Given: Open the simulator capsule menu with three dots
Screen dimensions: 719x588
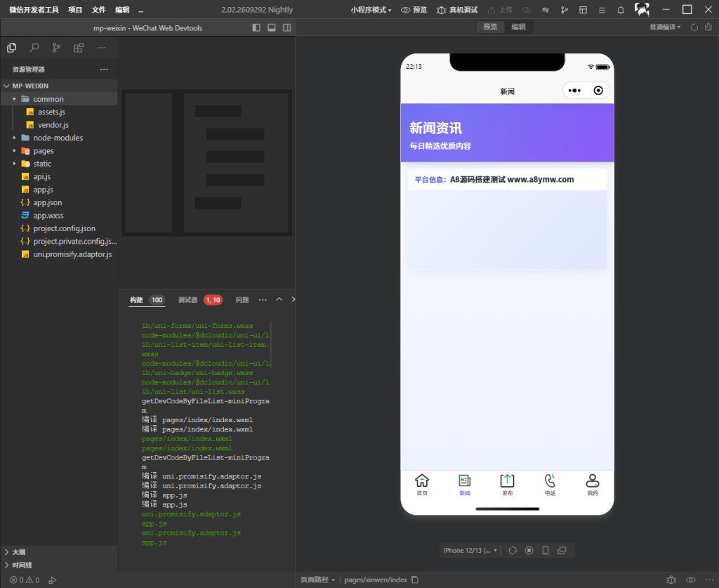Looking at the screenshot, I should point(574,91).
